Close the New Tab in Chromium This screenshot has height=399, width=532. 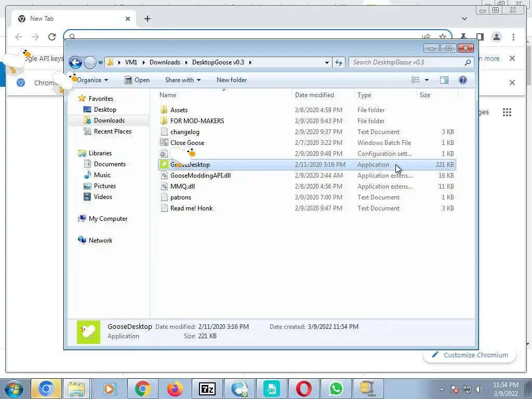[x=128, y=19]
